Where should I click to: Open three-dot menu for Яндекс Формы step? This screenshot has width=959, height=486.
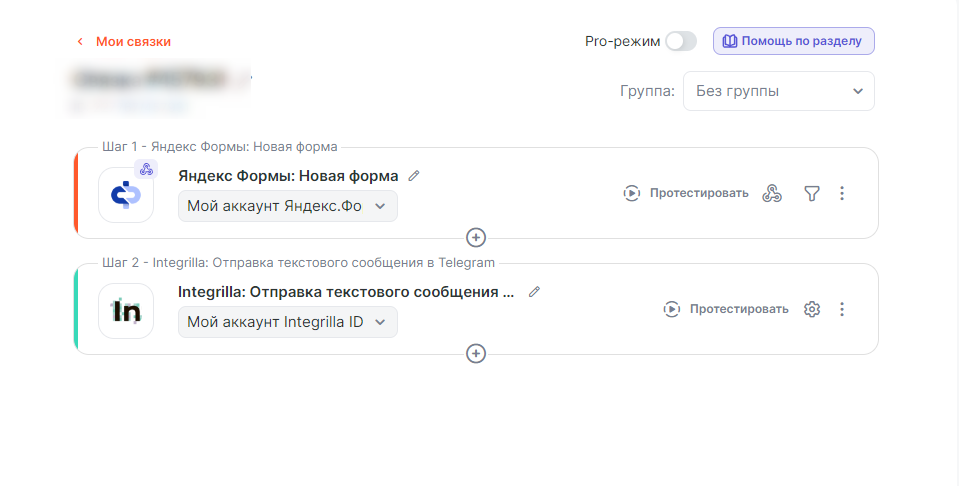point(842,193)
